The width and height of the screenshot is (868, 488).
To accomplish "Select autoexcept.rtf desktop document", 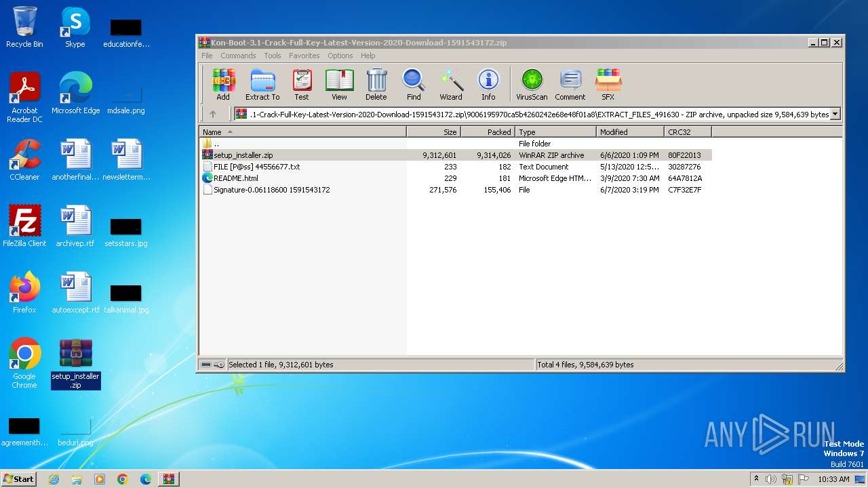I will [75, 293].
